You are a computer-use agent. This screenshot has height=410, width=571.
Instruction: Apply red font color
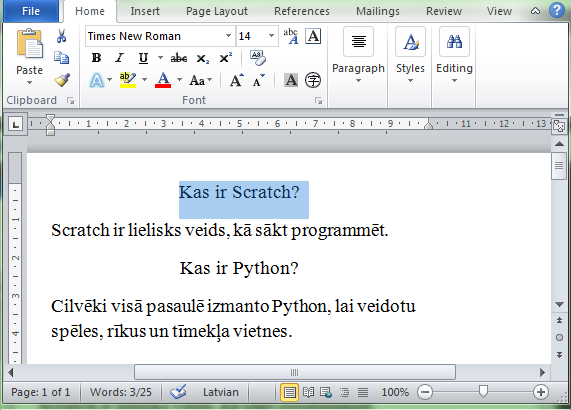pyautogui.click(x=163, y=80)
